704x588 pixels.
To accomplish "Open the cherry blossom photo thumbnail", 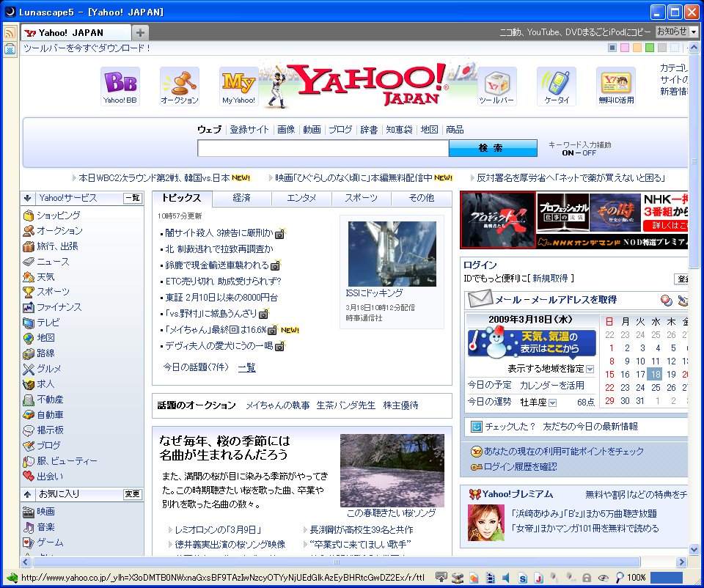I will [392, 471].
